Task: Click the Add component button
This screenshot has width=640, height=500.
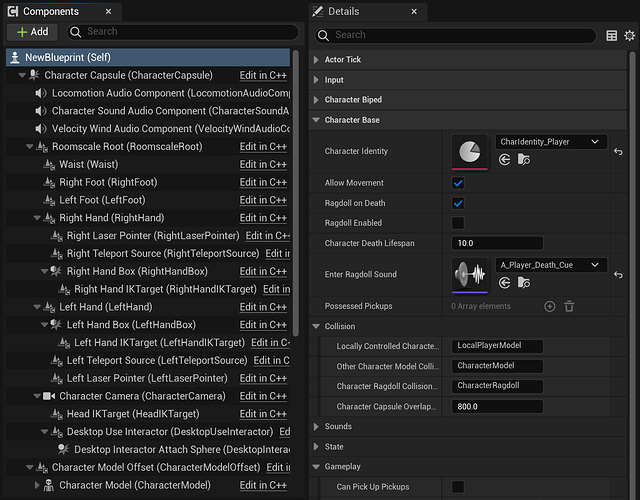Action: [31, 32]
